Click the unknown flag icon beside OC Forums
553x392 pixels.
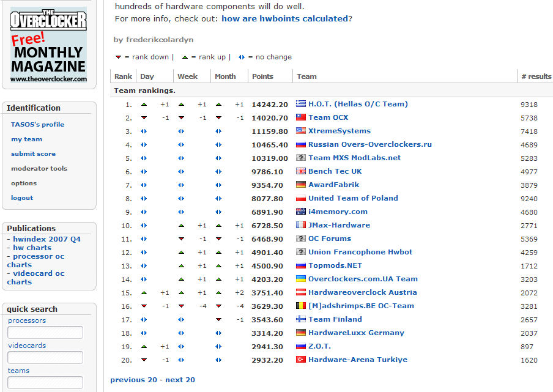point(300,239)
